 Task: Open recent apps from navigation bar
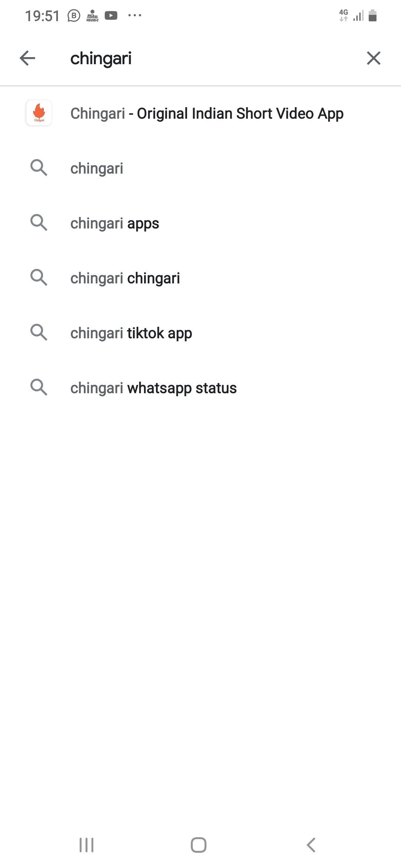click(87, 845)
